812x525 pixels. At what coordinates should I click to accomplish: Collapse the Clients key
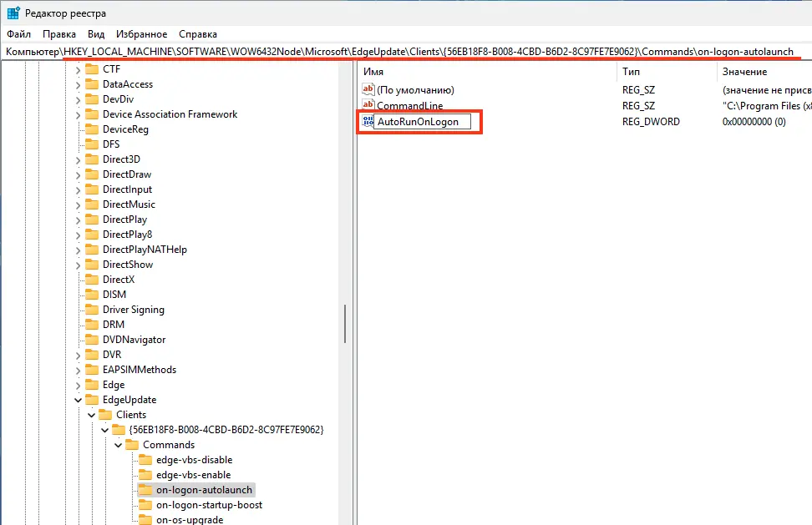[92, 415]
